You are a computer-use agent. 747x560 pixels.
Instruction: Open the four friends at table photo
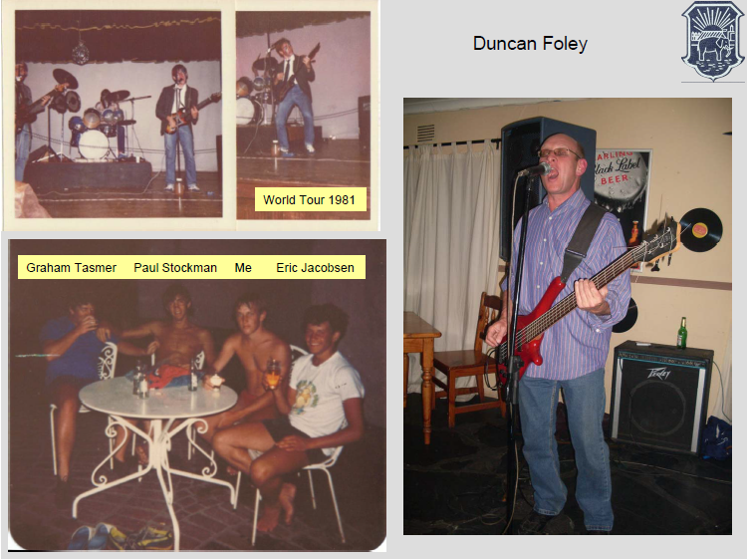pyautogui.click(x=197, y=396)
